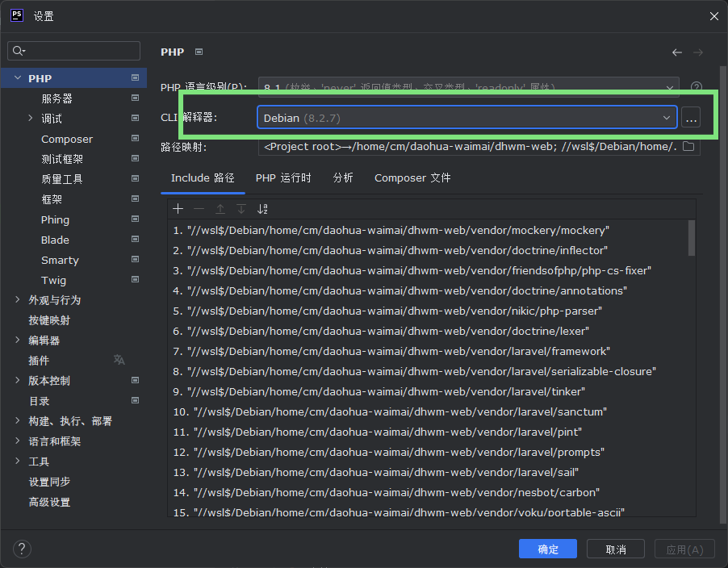Expand the 调试 tree node

point(31,118)
